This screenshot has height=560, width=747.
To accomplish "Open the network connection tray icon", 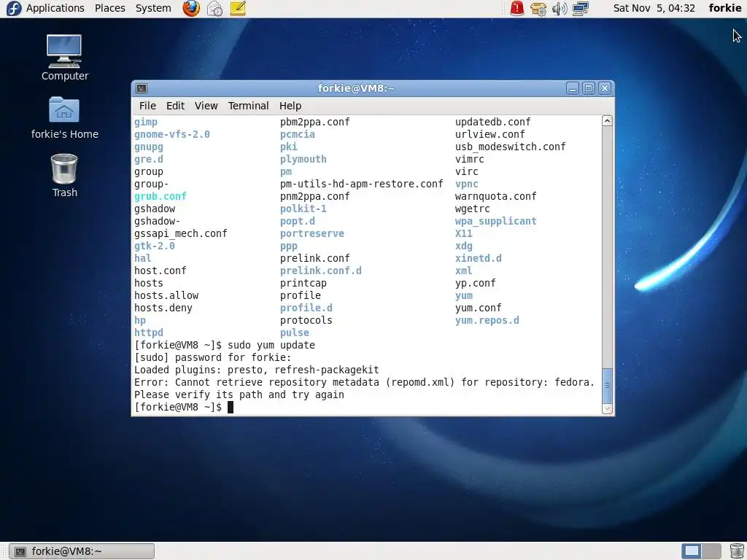I will (580, 8).
